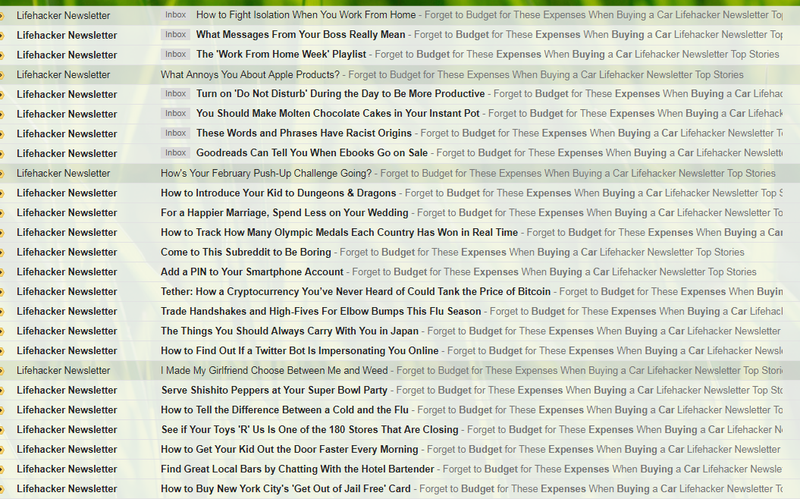Open the 'Turn on Do Not Disturb' email
Screen dimensions: 800x499
coord(340,94)
